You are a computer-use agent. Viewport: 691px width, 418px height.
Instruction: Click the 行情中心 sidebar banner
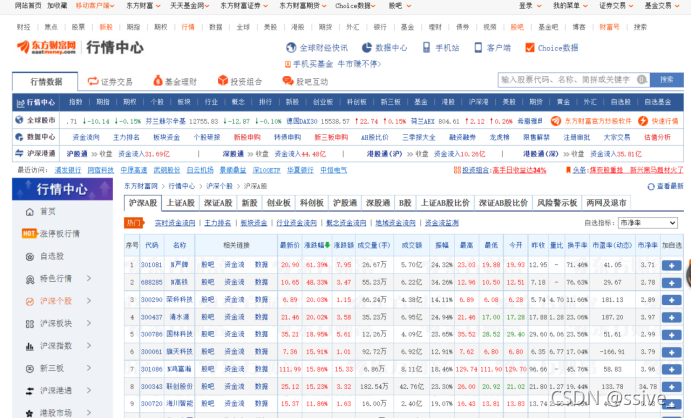[62, 189]
